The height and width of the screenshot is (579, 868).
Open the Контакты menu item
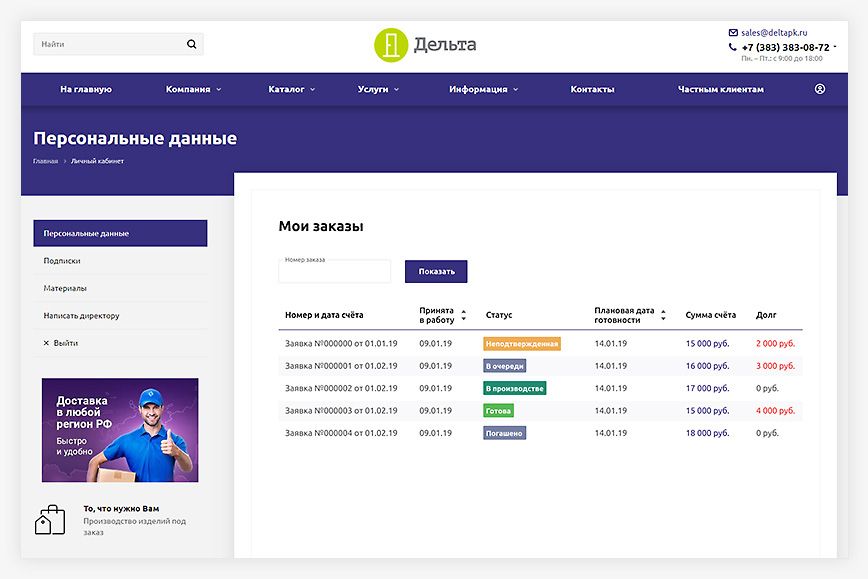point(592,89)
